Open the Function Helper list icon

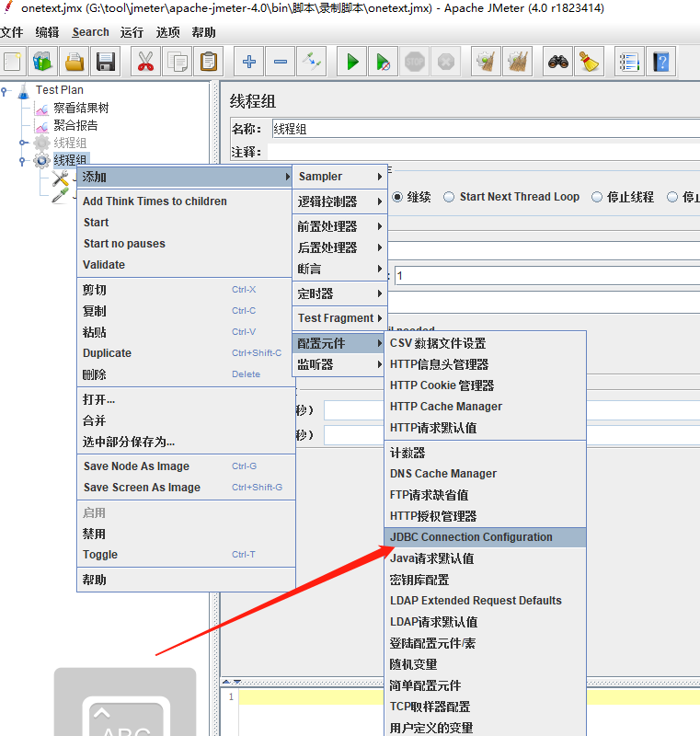tap(629, 62)
